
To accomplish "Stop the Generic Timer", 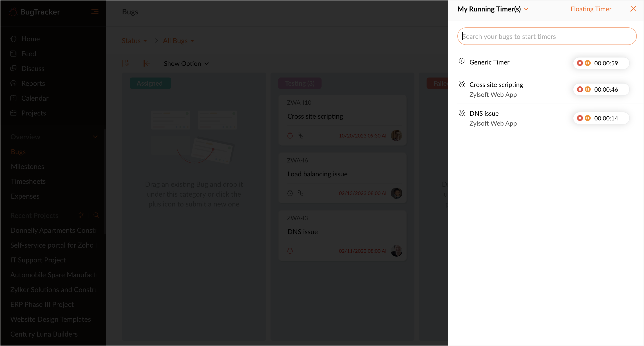I will point(580,63).
